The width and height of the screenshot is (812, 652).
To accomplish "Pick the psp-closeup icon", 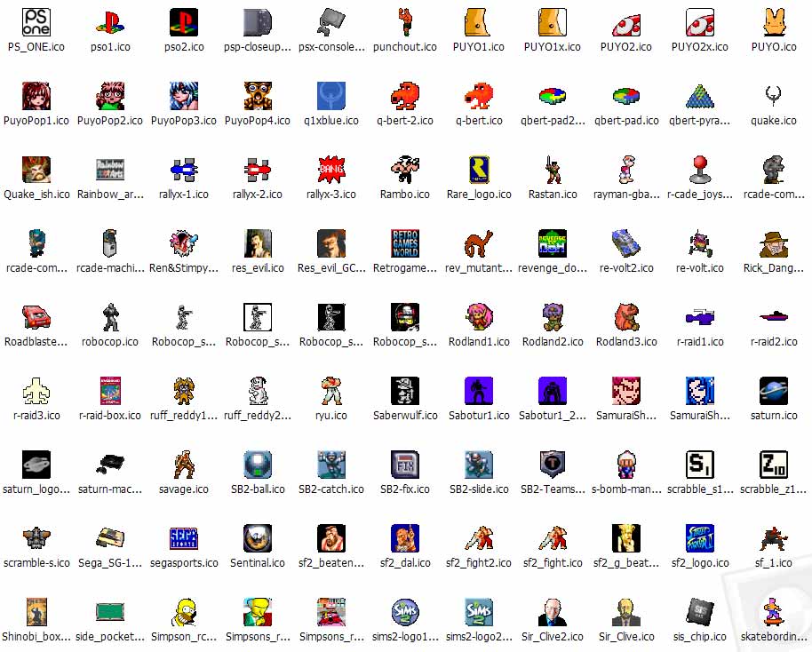I will click(x=258, y=22).
